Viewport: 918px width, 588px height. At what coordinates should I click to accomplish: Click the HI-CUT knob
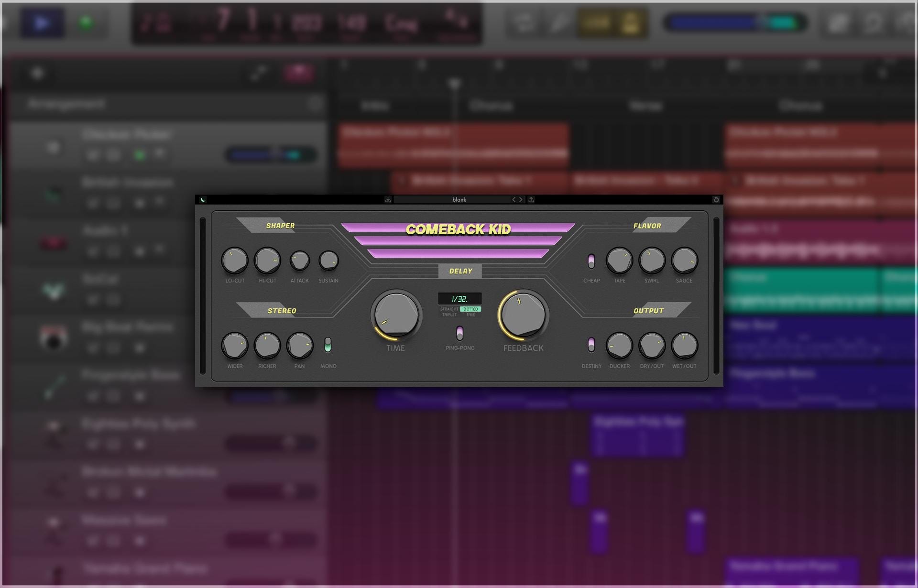point(267,261)
